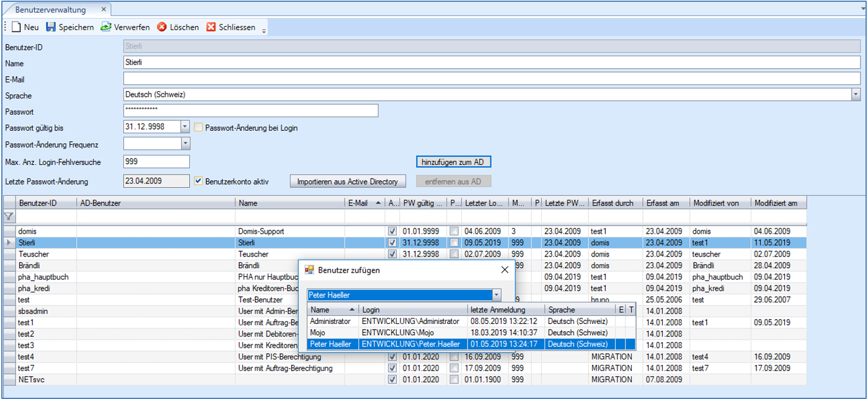This screenshot has width=868, height=399.
Task: Uncheck Benutzerkonto aktiv checkbox
Action: 198,182
